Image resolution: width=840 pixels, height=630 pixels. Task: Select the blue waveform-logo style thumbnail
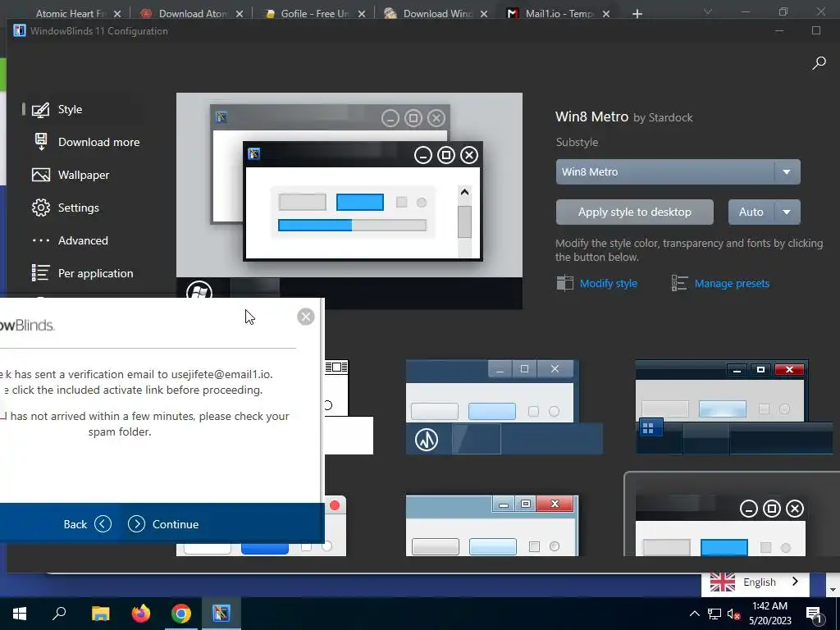pos(504,407)
